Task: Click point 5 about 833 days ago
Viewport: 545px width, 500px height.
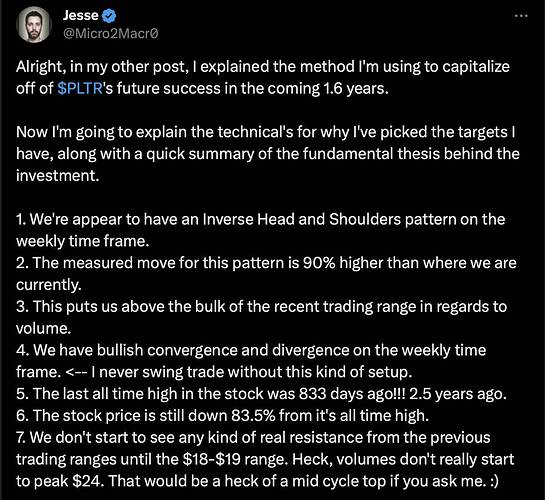Action: pyautogui.click(x=261, y=394)
